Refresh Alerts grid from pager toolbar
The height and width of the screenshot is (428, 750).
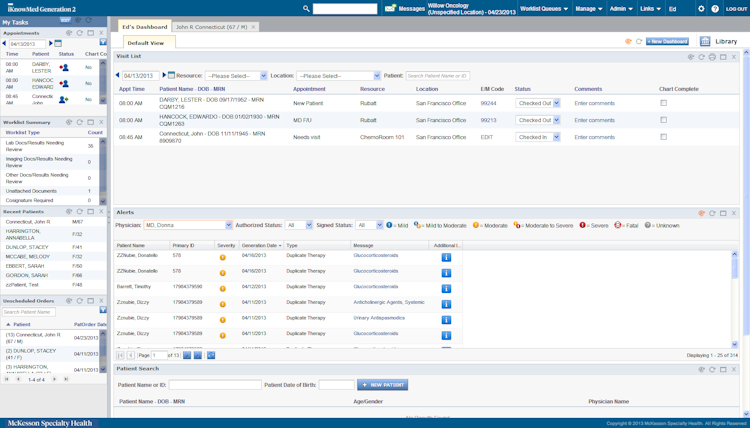211,355
